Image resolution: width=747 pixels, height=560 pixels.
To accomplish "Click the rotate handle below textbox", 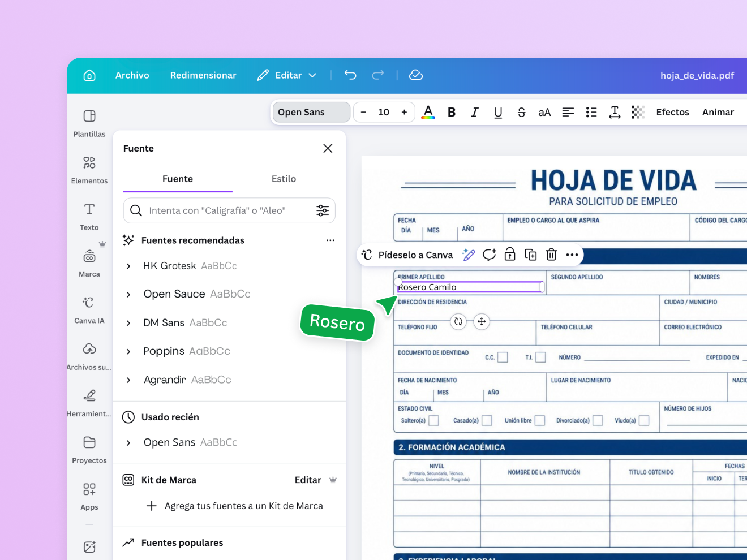I will point(458,321).
